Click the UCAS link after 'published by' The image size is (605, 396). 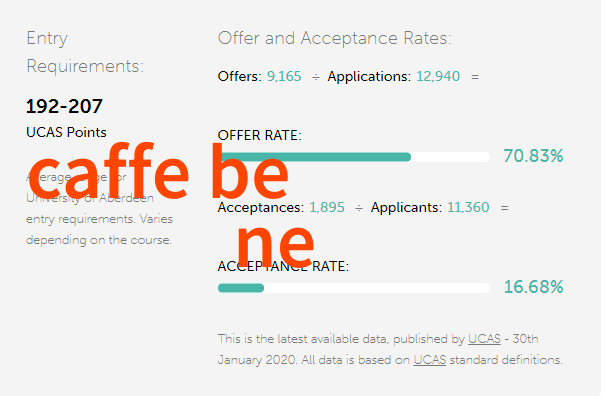coord(484,339)
